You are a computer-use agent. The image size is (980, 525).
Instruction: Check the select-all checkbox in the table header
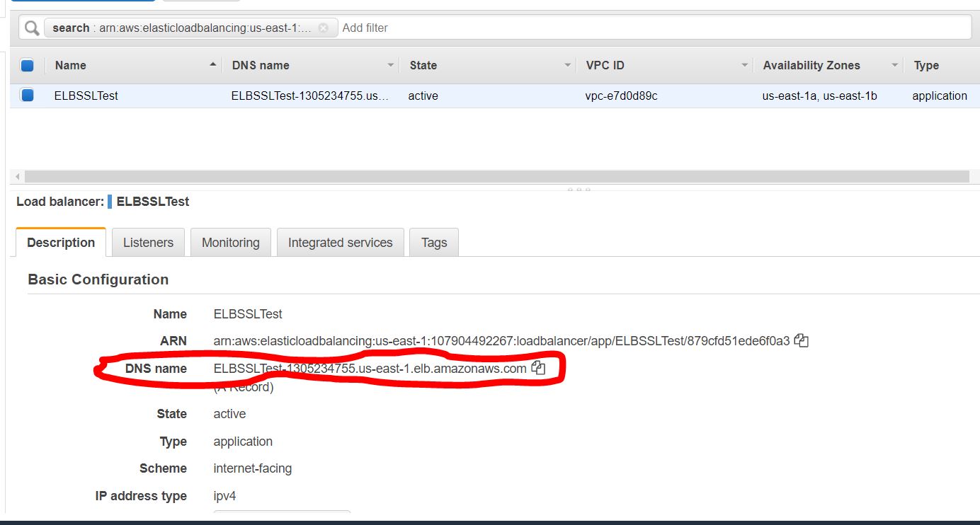click(26, 65)
